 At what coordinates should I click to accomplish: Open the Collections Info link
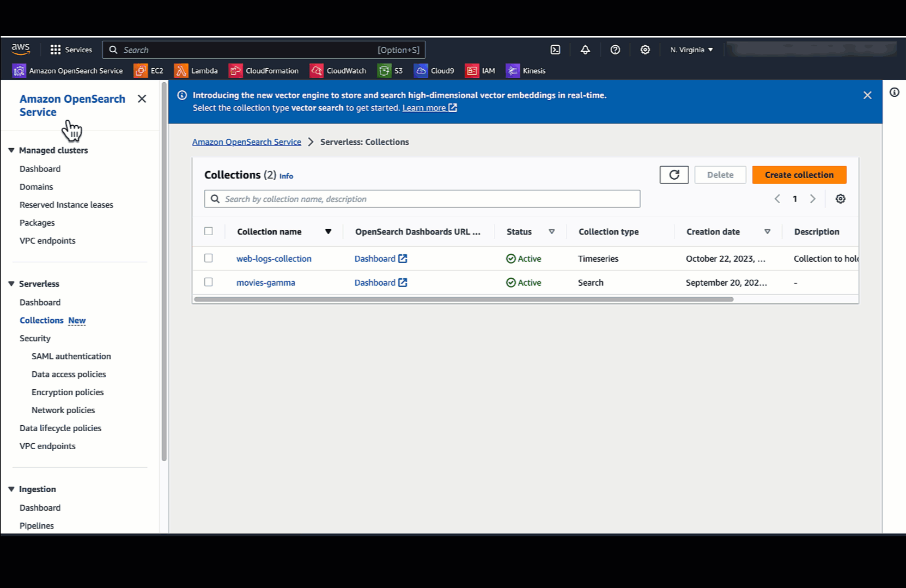[x=286, y=176]
